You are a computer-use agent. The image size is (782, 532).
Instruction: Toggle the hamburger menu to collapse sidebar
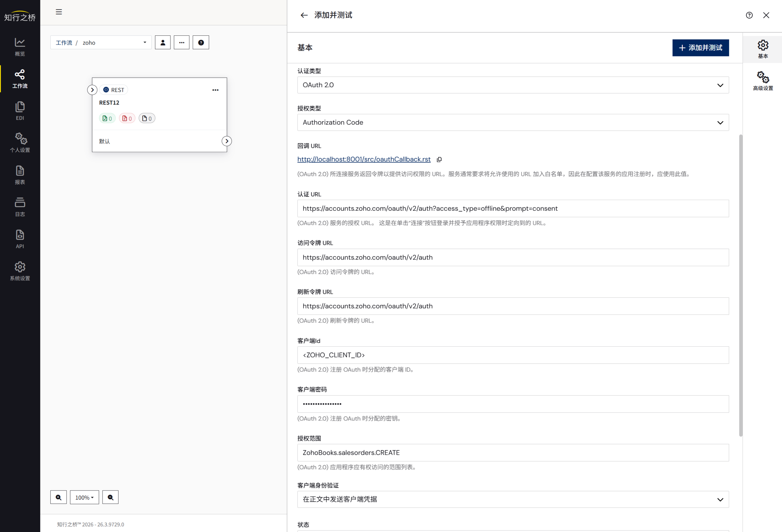pyautogui.click(x=59, y=12)
